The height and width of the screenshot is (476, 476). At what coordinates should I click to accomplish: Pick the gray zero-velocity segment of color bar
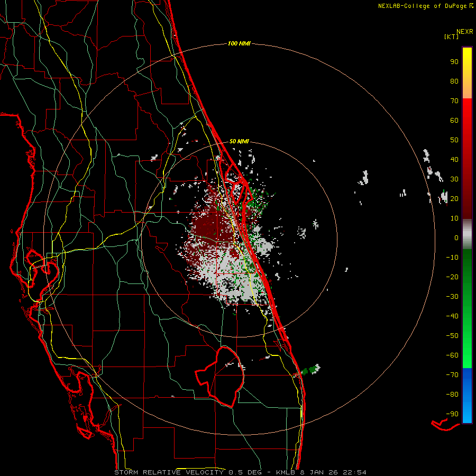(467, 234)
